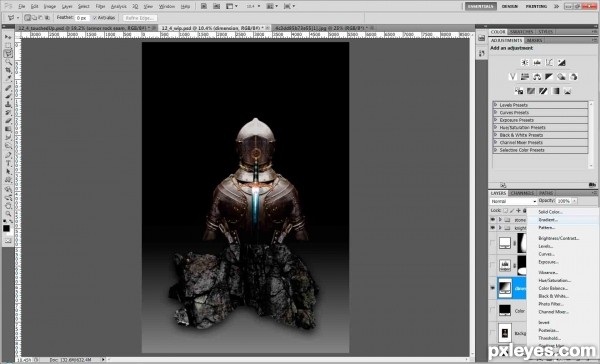Click the Refine Edge... button
Screen dimensions: 600x364
tap(140, 18)
